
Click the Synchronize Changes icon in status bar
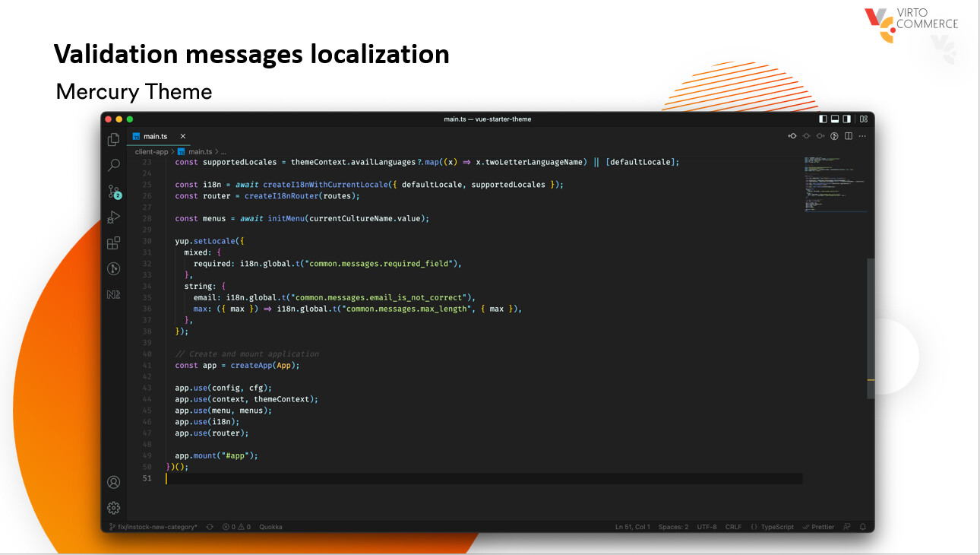pyautogui.click(x=210, y=527)
